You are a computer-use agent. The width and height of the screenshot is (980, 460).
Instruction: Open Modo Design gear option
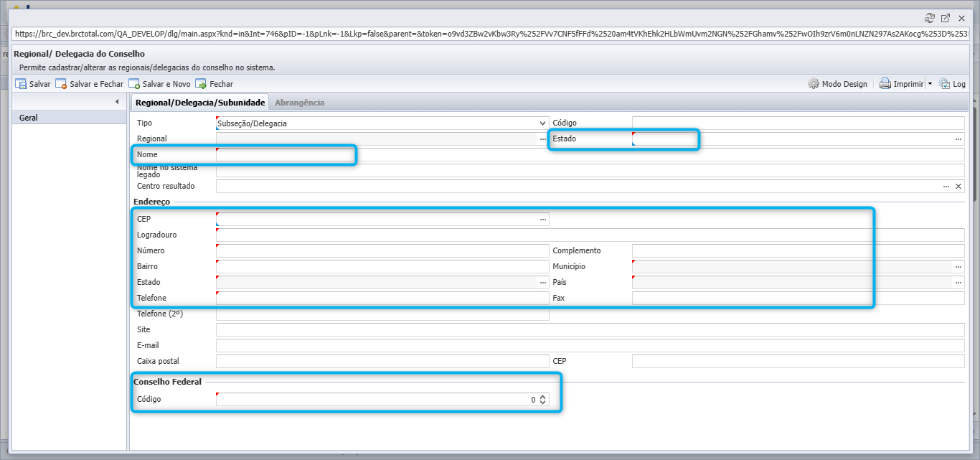[x=837, y=84]
